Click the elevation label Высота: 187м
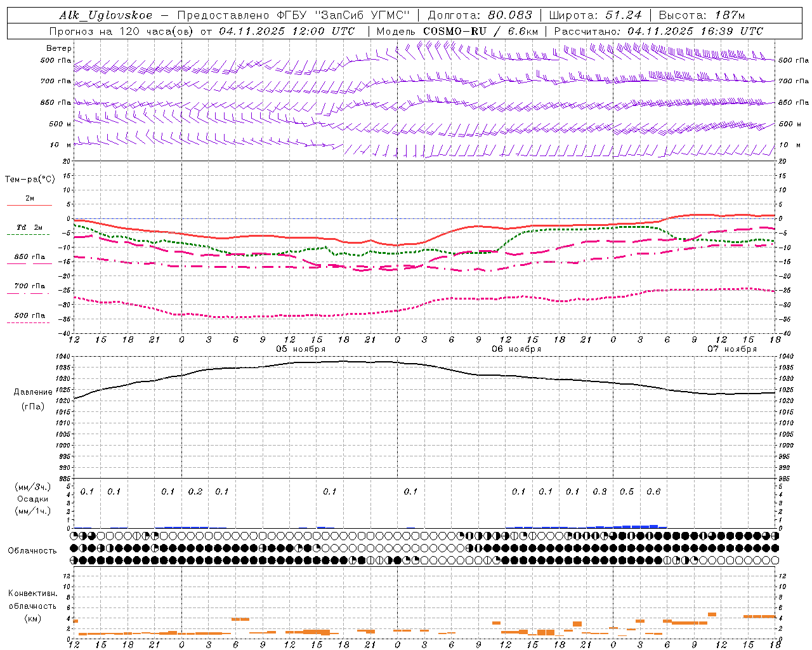Screen dimensions: 812x650 [702, 15]
